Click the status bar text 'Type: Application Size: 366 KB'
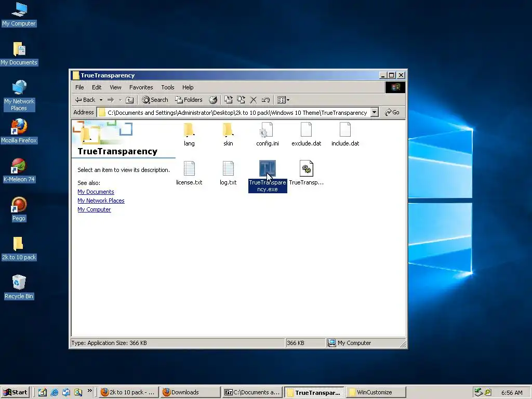 pyautogui.click(x=109, y=343)
